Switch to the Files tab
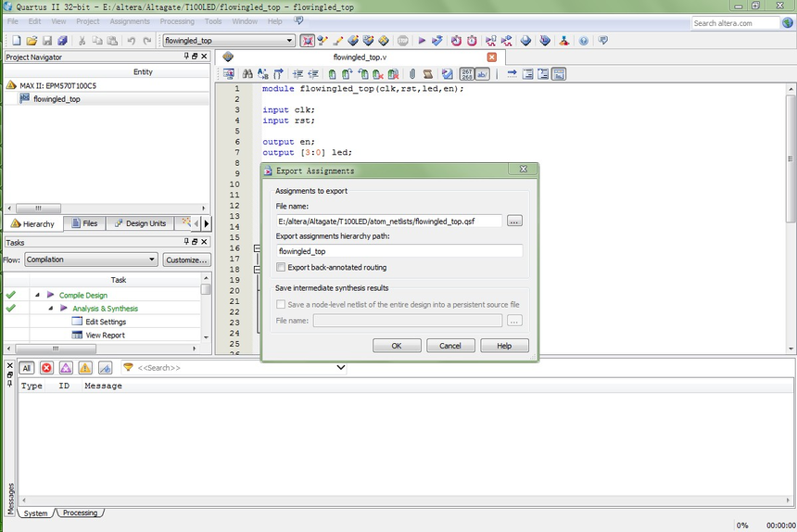The image size is (797, 532). click(x=84, y=223)
